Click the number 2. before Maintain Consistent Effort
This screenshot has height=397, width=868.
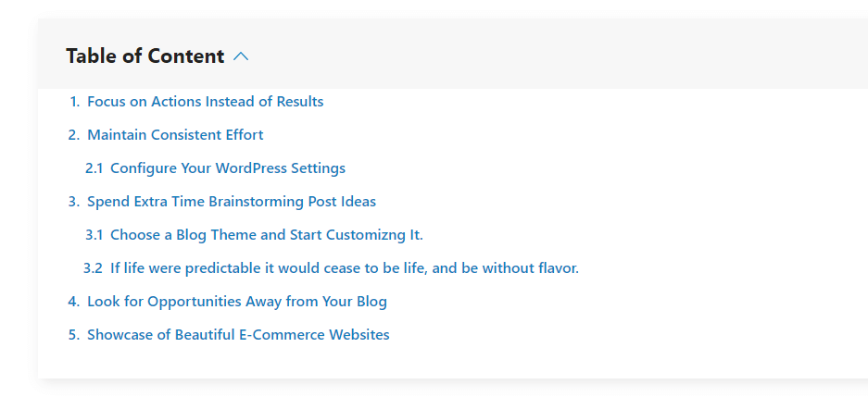click(x=74, y=135)
